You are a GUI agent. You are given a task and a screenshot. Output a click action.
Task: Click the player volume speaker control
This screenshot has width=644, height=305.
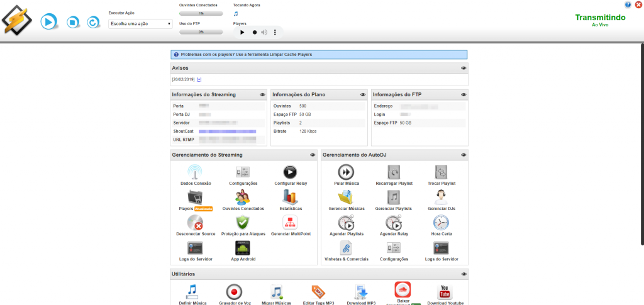[x=264, y=32]
